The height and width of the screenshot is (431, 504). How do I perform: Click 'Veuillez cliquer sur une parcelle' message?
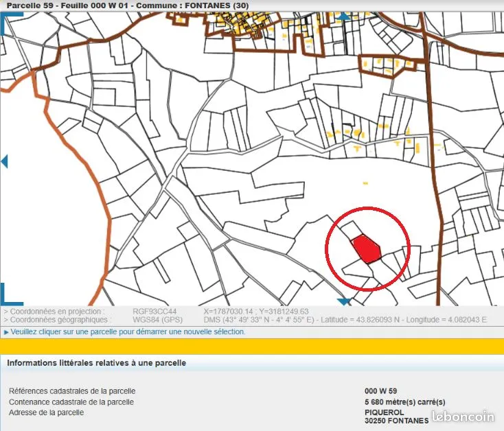pos(128,331)
